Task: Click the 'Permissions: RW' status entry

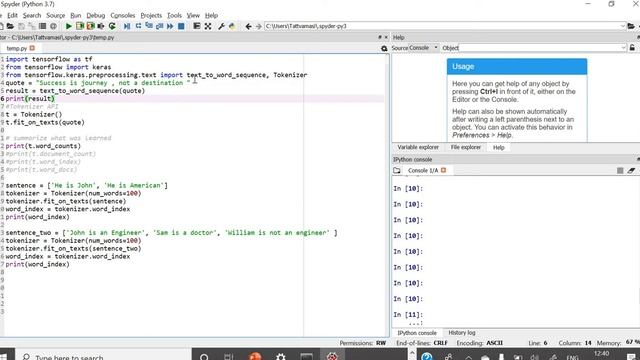Action: (362, 343)
